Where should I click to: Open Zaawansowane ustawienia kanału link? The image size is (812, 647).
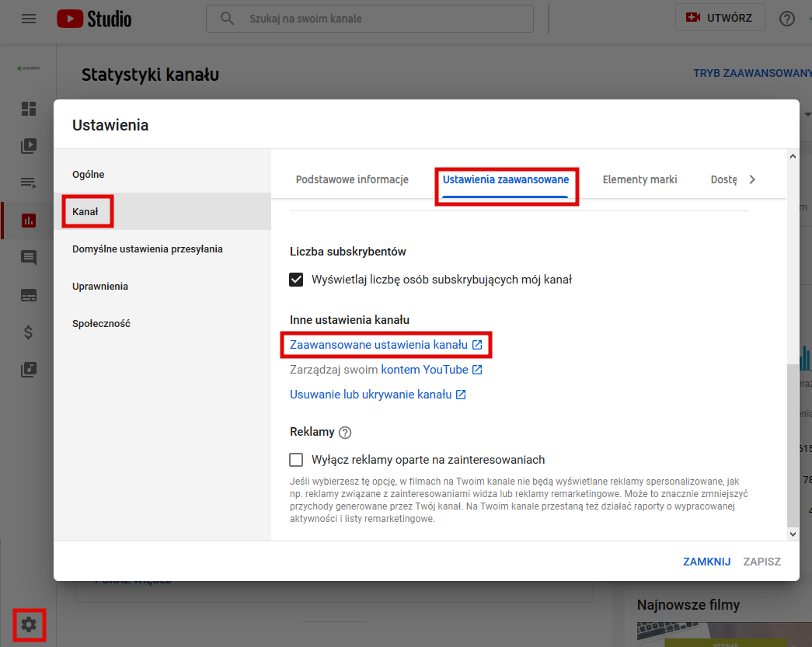point(378,345)
